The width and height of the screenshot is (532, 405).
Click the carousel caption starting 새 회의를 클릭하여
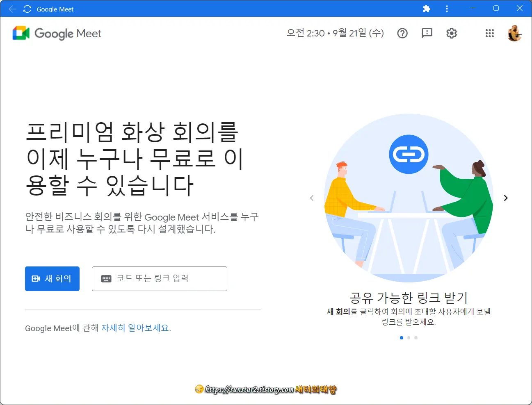point(409,317)
